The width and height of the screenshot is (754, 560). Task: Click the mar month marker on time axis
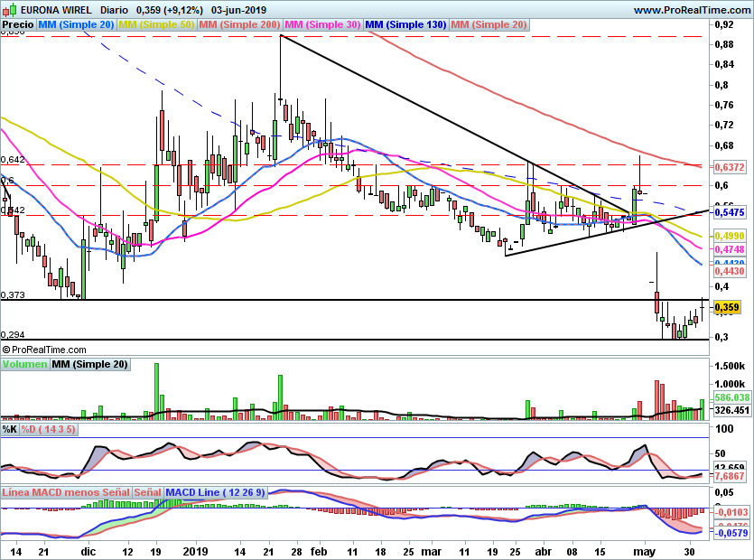pyautogui.click(x=432, y=552)
